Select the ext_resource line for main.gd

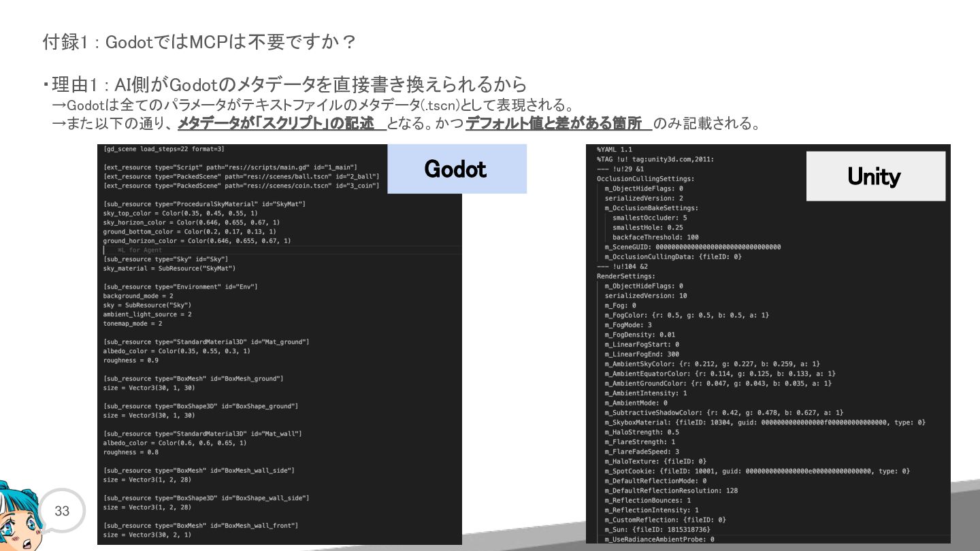click(x=231, y=167)
